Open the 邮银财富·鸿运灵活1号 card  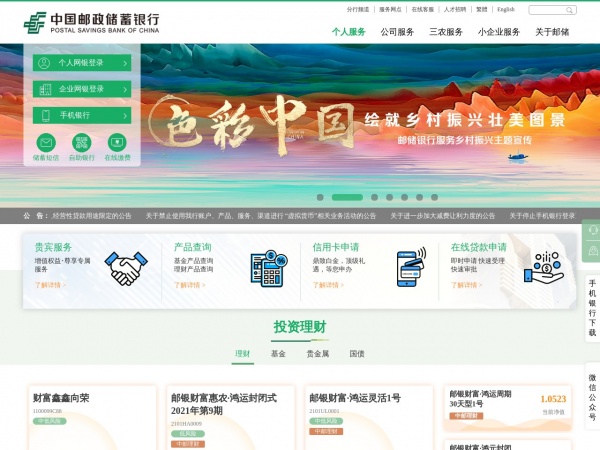pyautogui.click(x=369, y=418)
